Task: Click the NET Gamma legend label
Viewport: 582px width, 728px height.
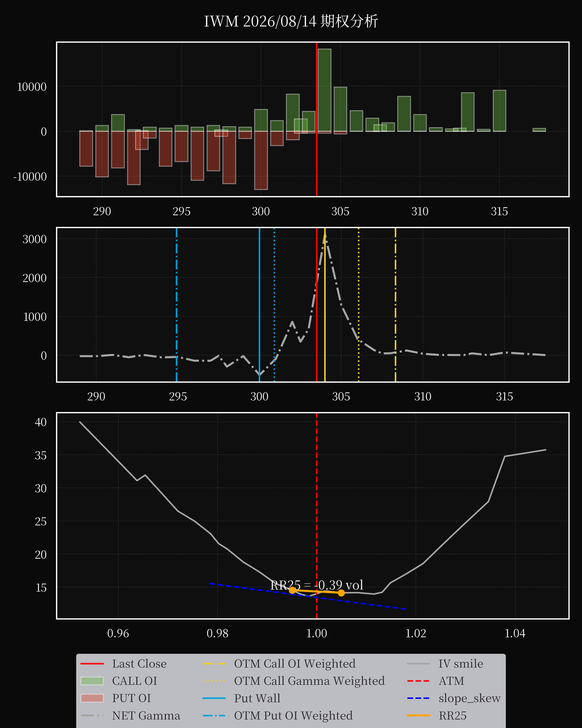Action: 146,716
